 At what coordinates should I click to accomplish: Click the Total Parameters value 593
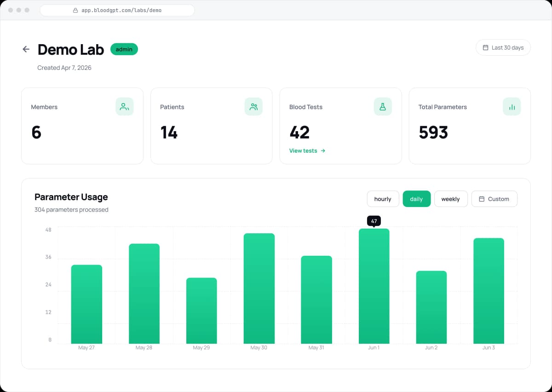[433, 133]
